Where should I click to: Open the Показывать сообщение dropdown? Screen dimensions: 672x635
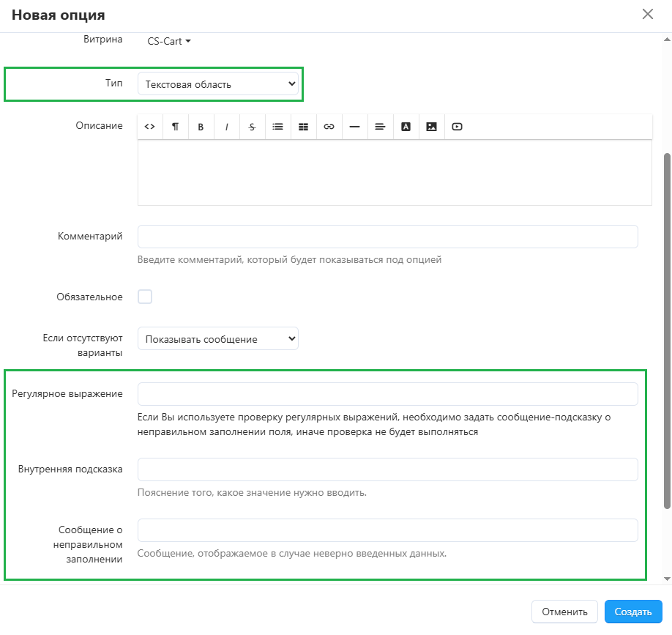tap(218, 339)
